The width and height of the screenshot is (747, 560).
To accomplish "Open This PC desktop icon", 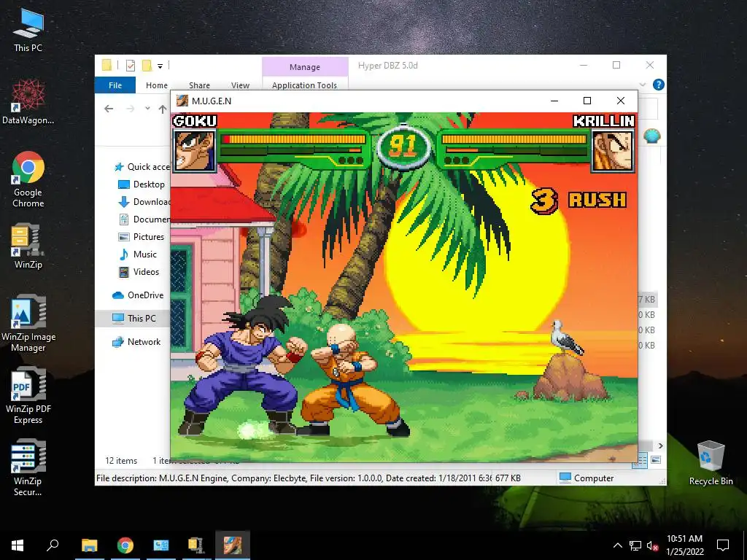I will 28,29.
